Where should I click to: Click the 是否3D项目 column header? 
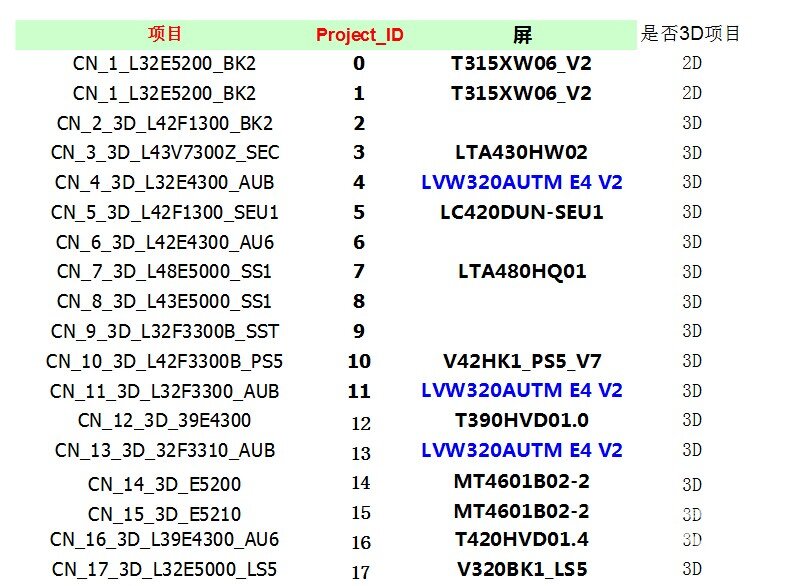(x=690, y=34)
